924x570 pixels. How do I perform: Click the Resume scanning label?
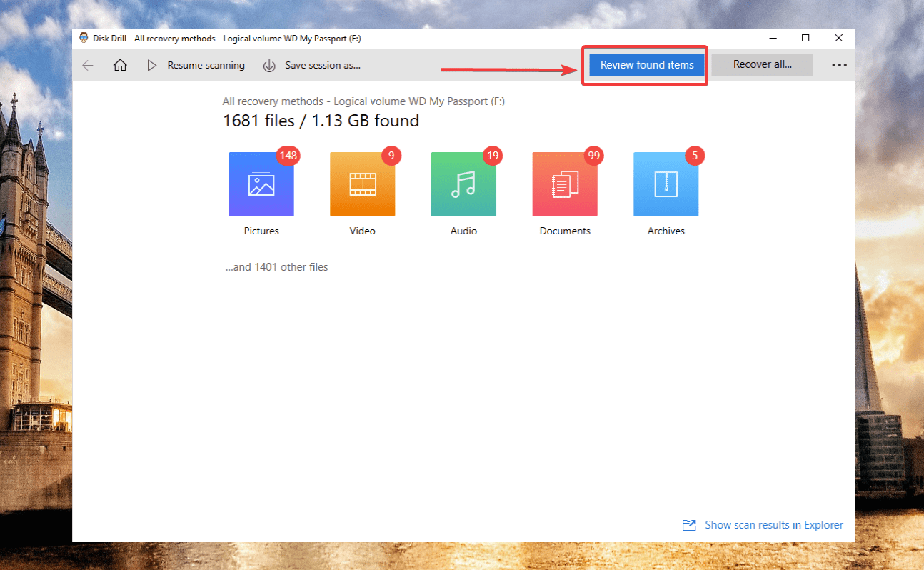[206, 65]
